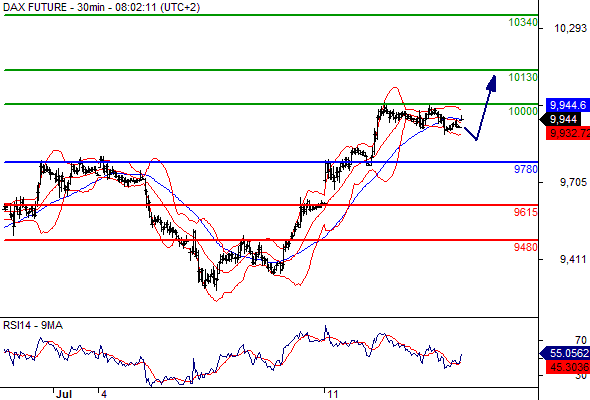Click the DAX FUTURE chart title
This screenshot has width=590, height=400.
pos(102,7)
